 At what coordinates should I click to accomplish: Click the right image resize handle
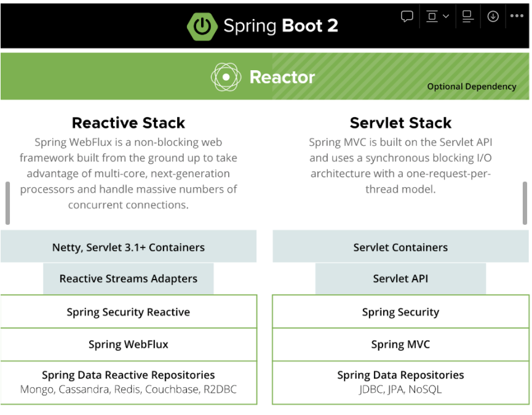pyautogui.click(x=525, y=203)
